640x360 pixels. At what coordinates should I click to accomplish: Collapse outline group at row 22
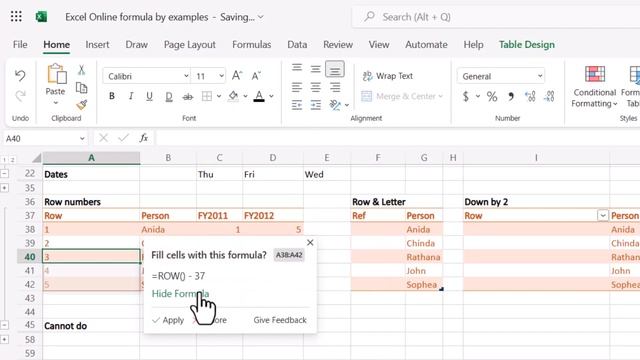(4, 173)
